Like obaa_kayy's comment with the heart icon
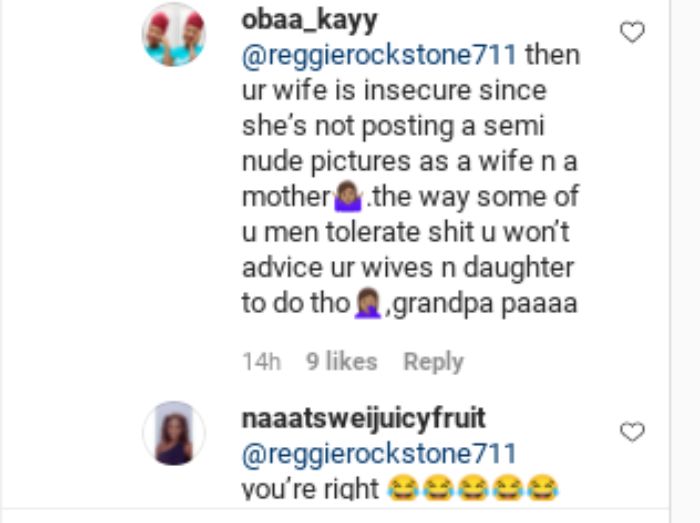This screenshot has width=700, height=523. click(x=633, y=32)
